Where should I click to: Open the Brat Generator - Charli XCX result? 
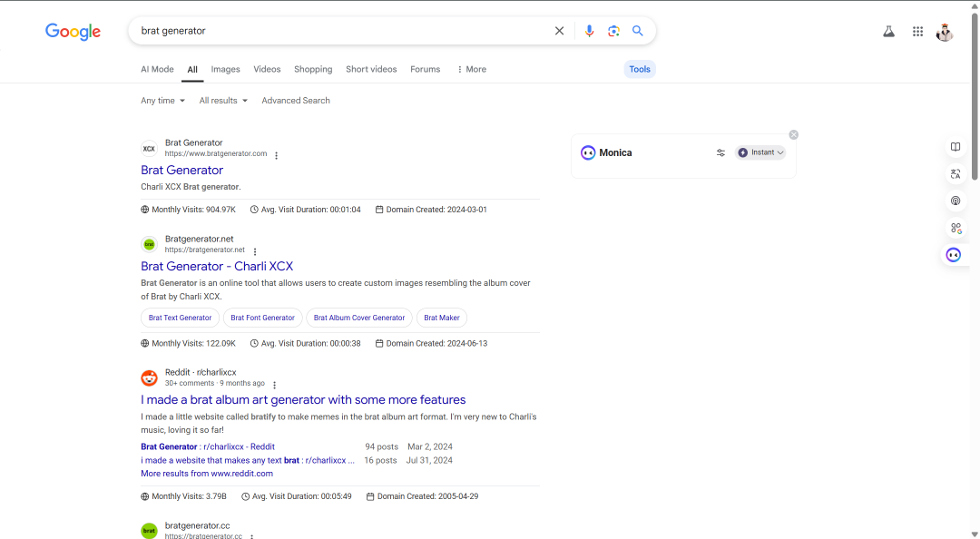tap(217, 267)
